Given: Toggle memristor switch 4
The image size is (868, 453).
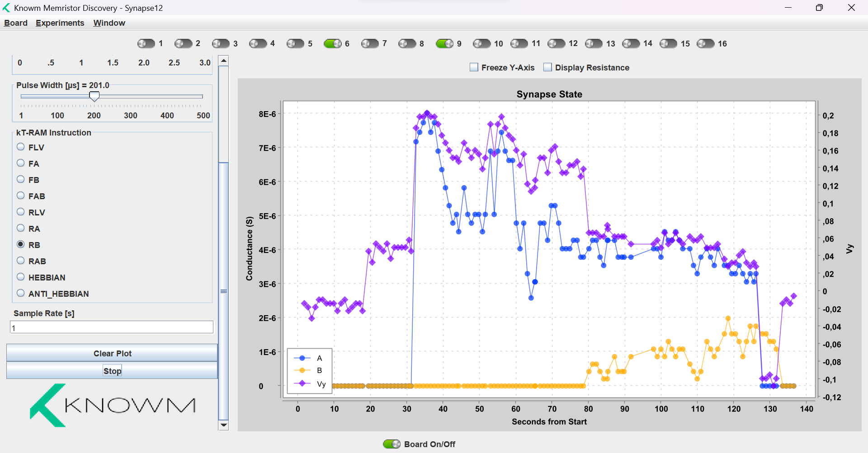Looking at the screenshot, I should pos(258,43).
